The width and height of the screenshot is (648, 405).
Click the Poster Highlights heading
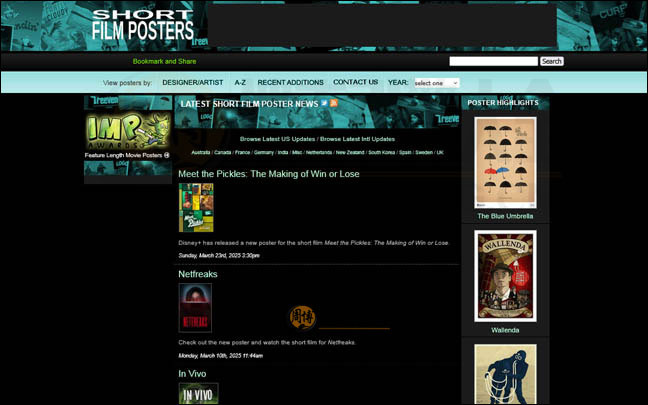(503, 102)
